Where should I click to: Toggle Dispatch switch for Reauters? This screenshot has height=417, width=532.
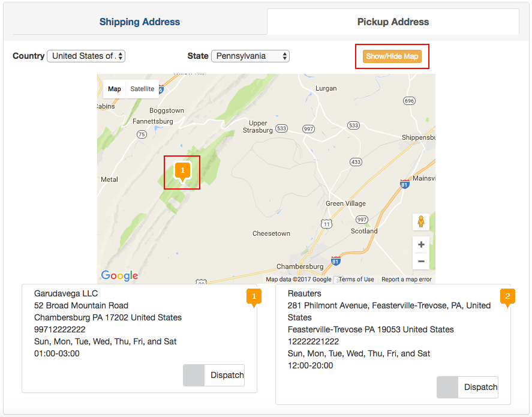click(467, 387)
